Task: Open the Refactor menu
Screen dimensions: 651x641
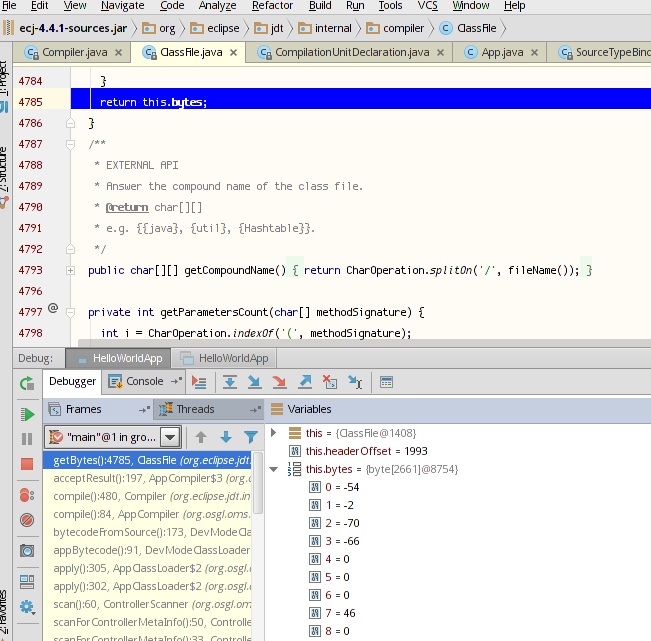Action: pyautogui.click(x=272, y=5)
